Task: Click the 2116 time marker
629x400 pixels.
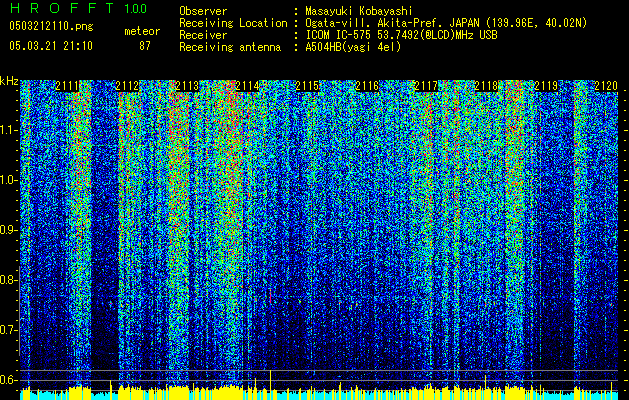Action: 367,86
